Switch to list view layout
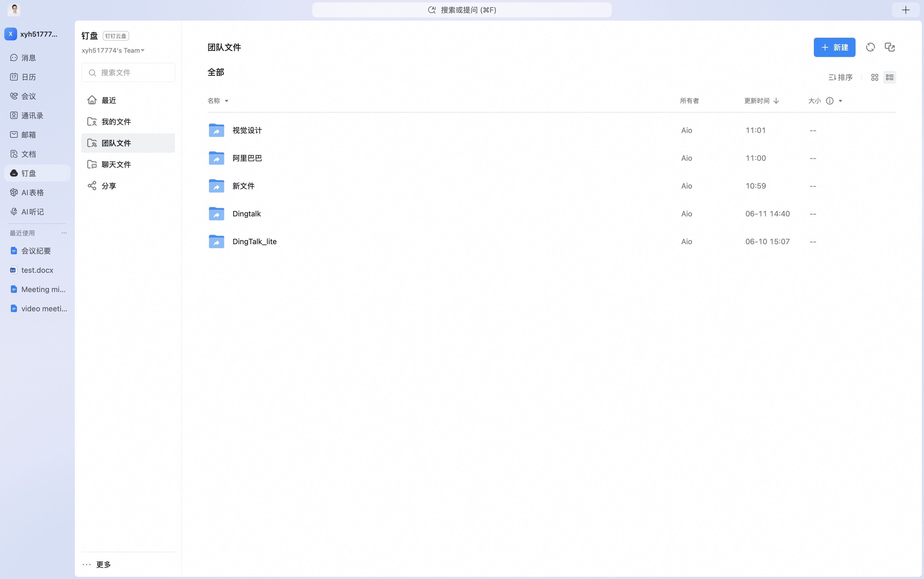 coord(890,77)
